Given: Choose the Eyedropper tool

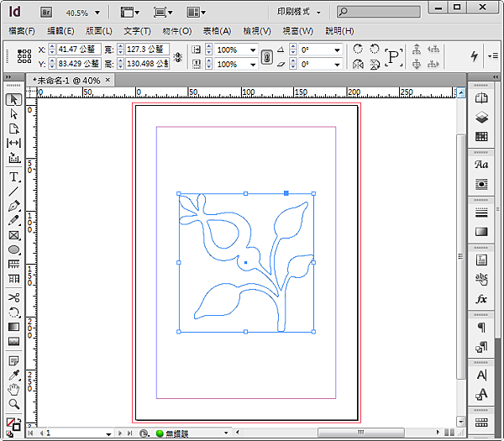Looking at the screenshot, I should coord(14,374).
